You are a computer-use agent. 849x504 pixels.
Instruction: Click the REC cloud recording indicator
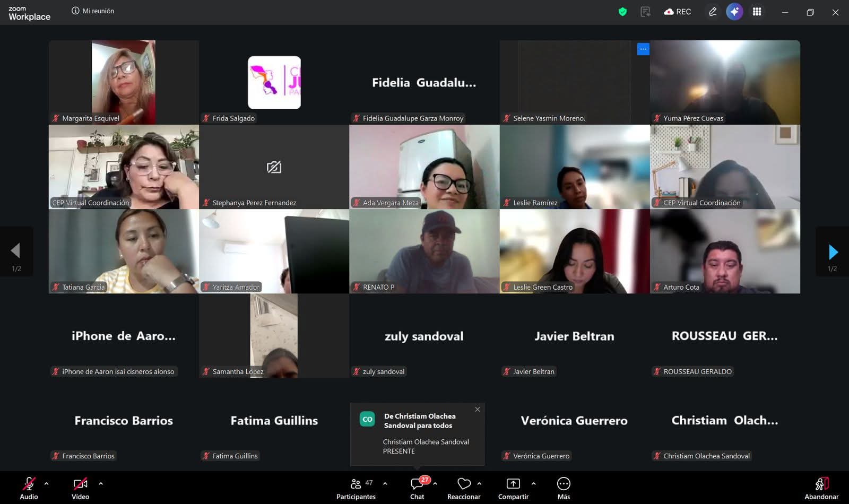coord(678,12)
